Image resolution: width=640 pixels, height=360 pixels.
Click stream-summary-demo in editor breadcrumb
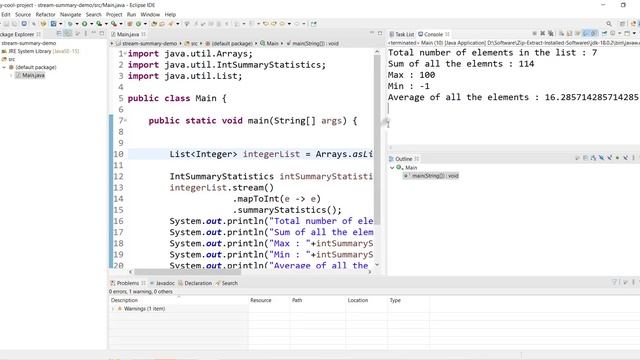[146, 43]
